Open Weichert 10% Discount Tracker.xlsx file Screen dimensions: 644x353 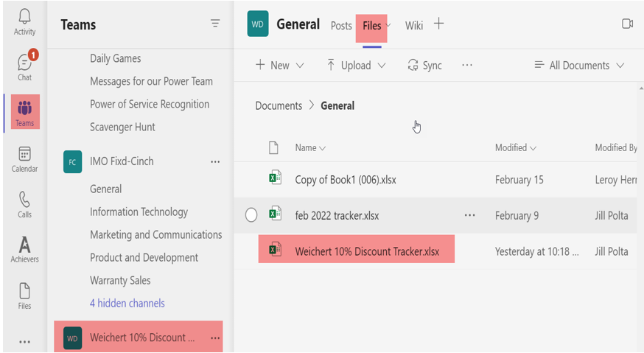tap(366, 251)
